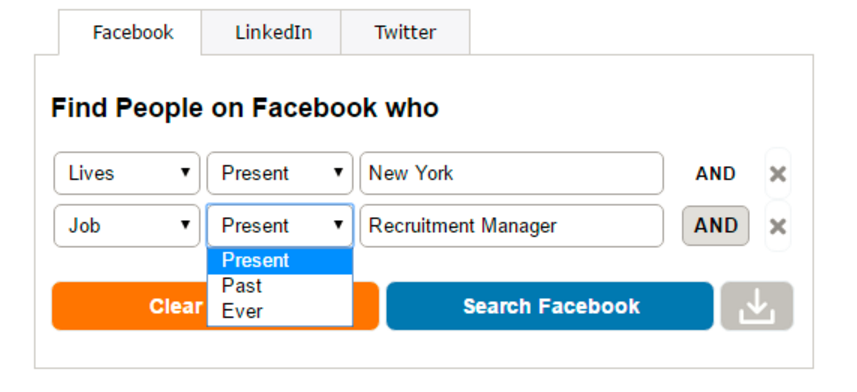Collapse the open Present dropdown in the Job row
The image size is (857, 392).
pos(280,226)
